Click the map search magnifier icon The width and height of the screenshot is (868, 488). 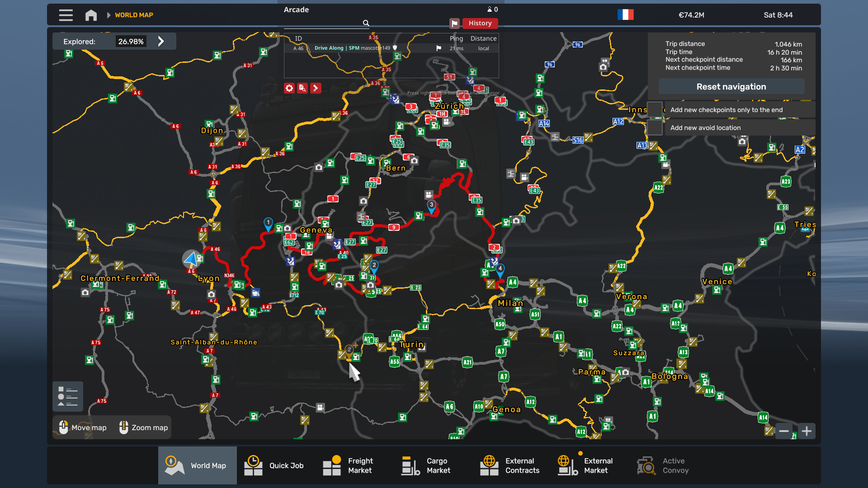tap(366, 23)
